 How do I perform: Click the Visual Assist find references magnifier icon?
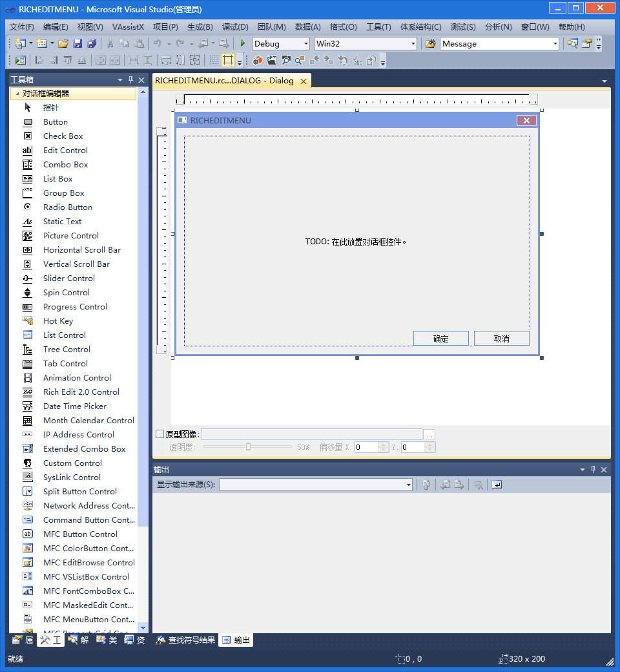(300, 60)
